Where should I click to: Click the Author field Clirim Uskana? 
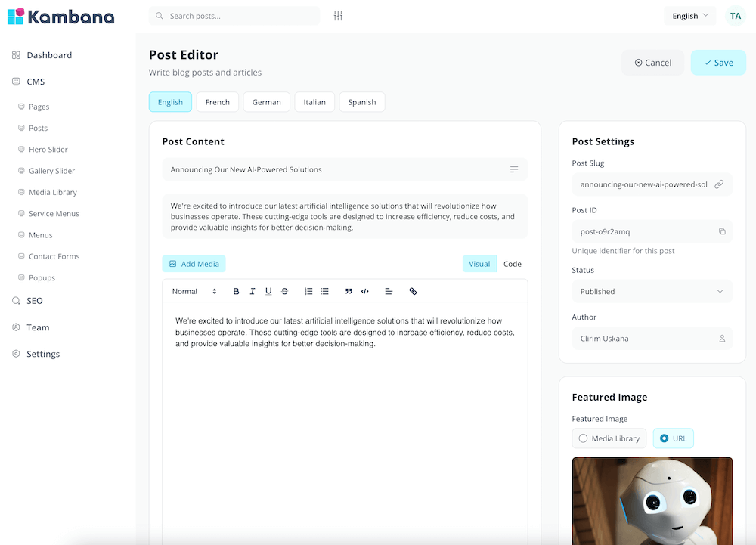point(652,339)
